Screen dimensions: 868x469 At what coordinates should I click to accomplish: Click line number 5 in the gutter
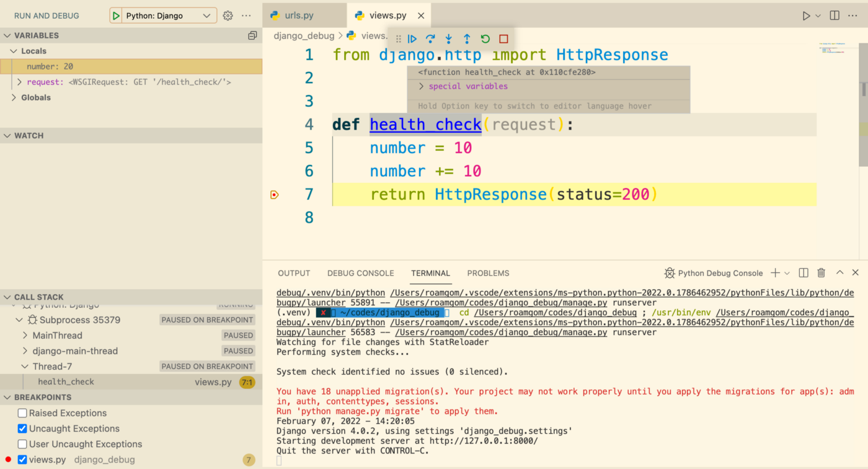click(309, 148)
